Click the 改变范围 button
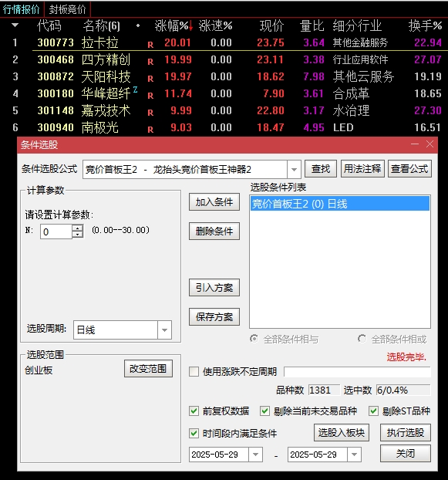This screenshot has height=480, width=448. point(148,369)
